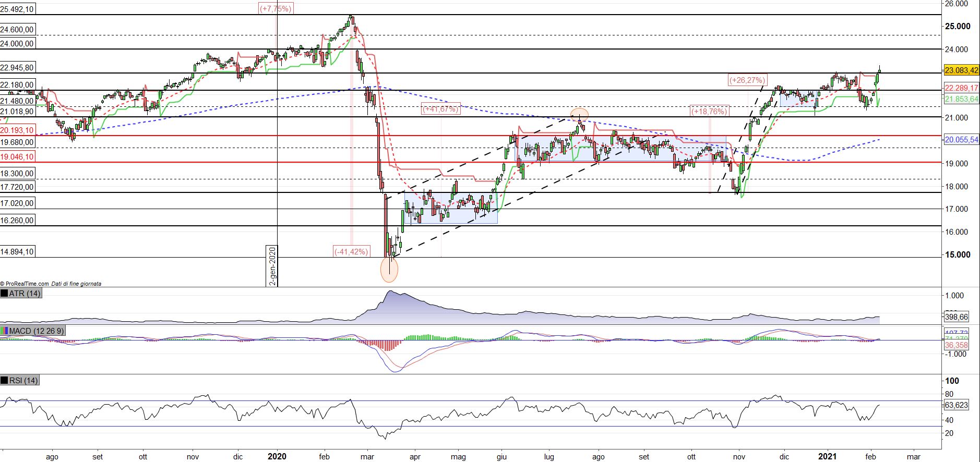Click the 24.000,00 level label
The height and width of the screenshot is (462, 980).
(17, 43)
